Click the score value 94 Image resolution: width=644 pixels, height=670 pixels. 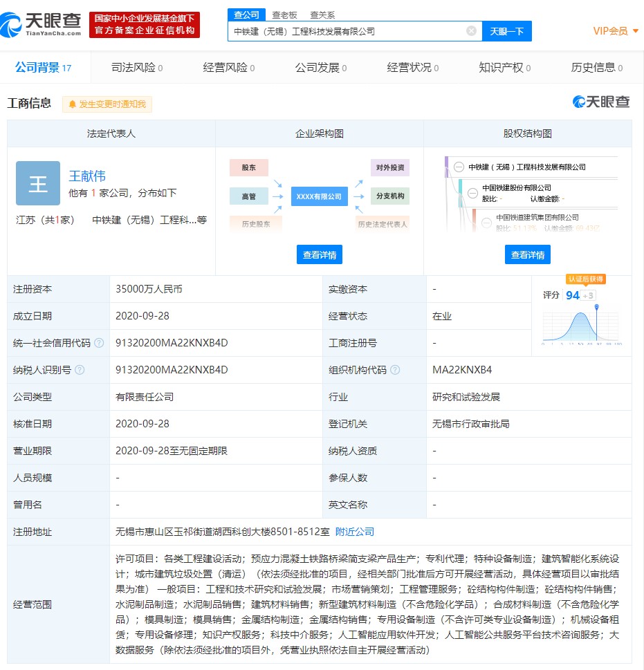coord(573,295)
